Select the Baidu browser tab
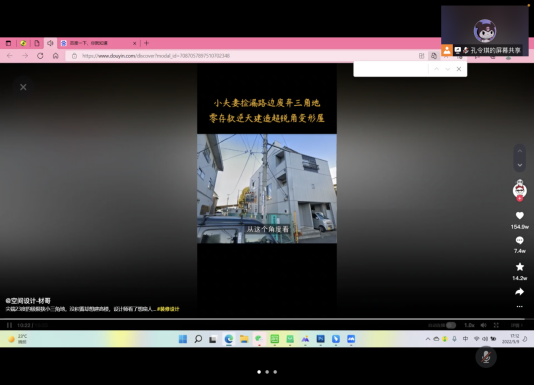534x386 pixels. click(x=98, y=43)
